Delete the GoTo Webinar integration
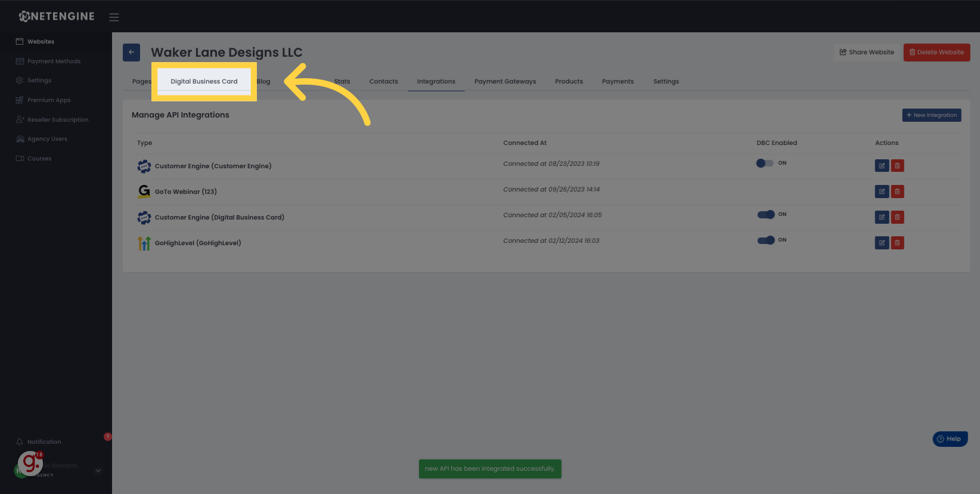980x494 pixels. 897,192
